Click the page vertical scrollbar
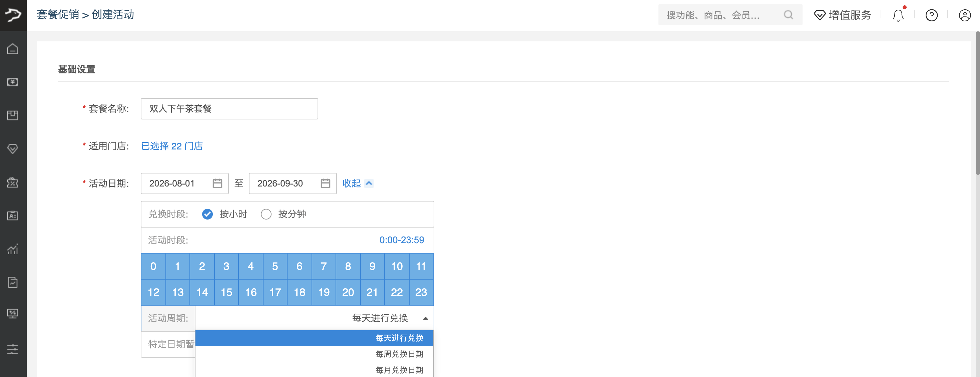The width and height of the screenshot is (980, 377). [x=977, y=103]
